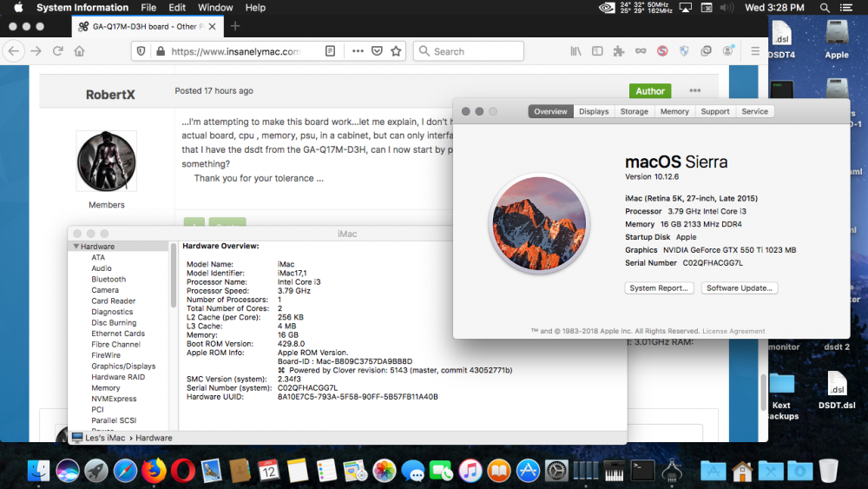Toggle Reader View in address bar

330,51
